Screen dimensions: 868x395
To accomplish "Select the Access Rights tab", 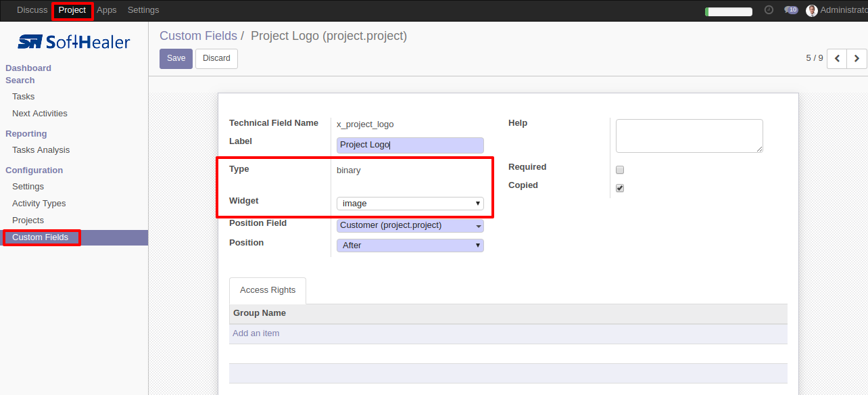I will point(268,290).
